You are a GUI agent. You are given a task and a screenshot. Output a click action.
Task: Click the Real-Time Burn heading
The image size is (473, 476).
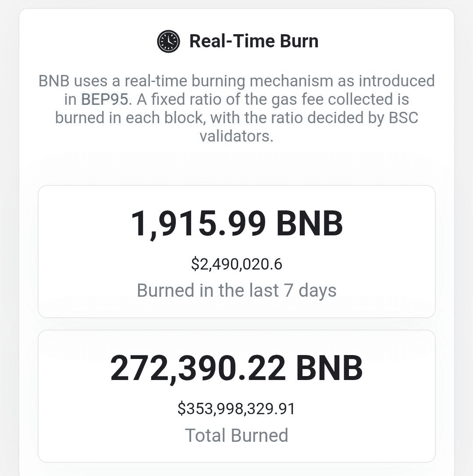coord(254,41)
